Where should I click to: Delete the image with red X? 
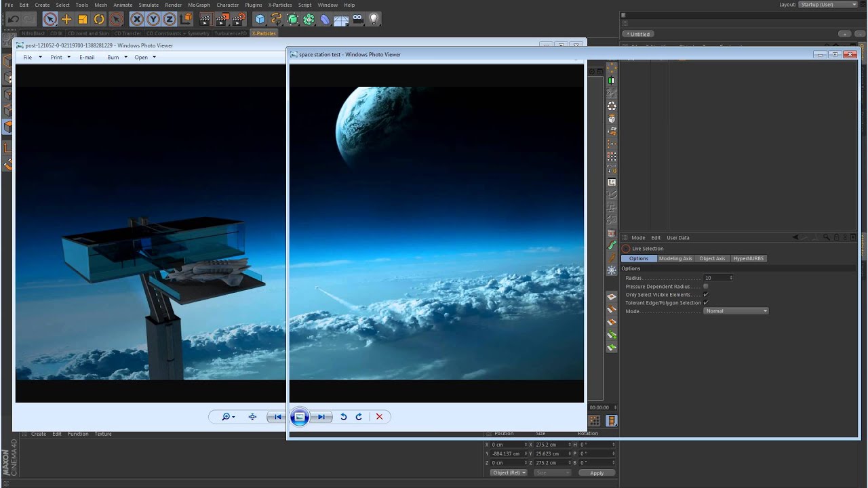click(x=379, y=417)
